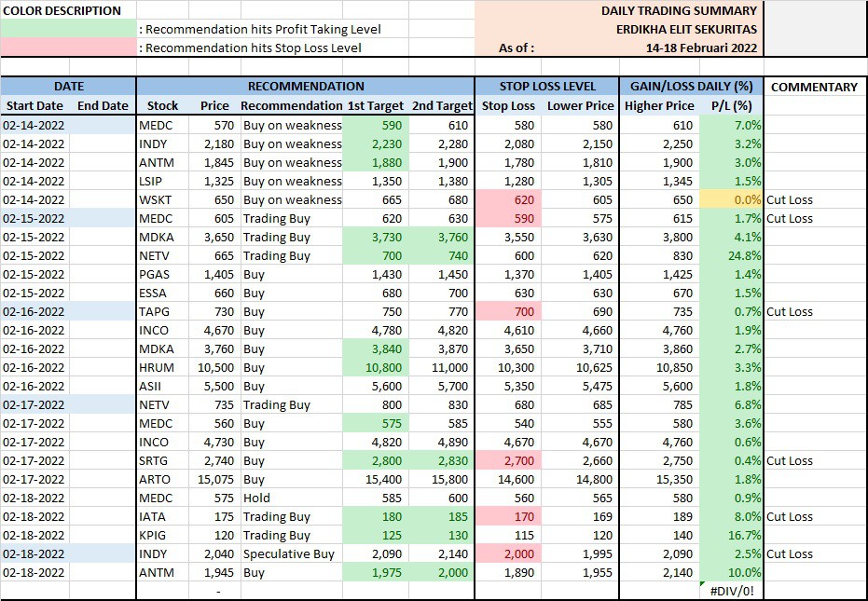868x601 pixels.
Task: Select the COMMENTARY column header
Action: [814, 87]
